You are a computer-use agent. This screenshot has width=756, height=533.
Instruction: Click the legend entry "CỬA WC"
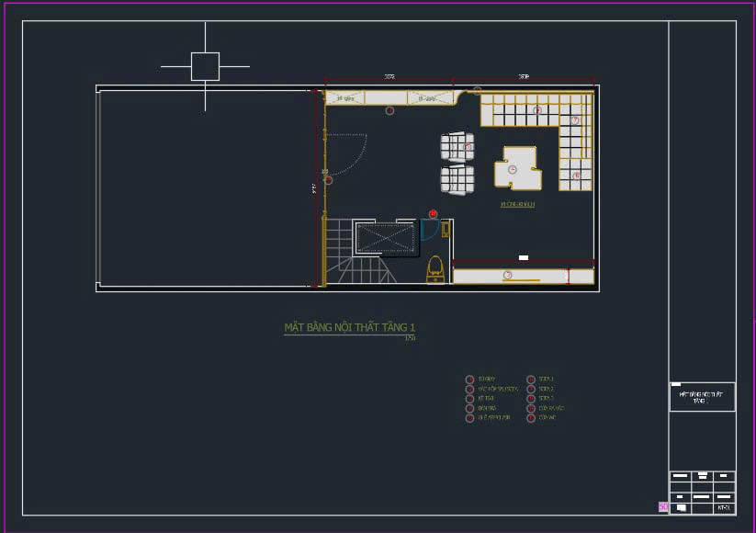(547, 418)
